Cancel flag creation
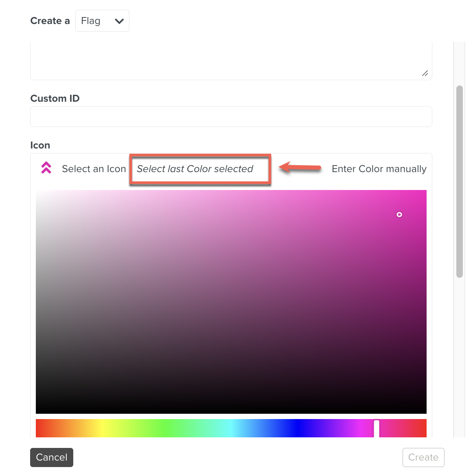Screen dimensions: 473x476 point(51,457)
